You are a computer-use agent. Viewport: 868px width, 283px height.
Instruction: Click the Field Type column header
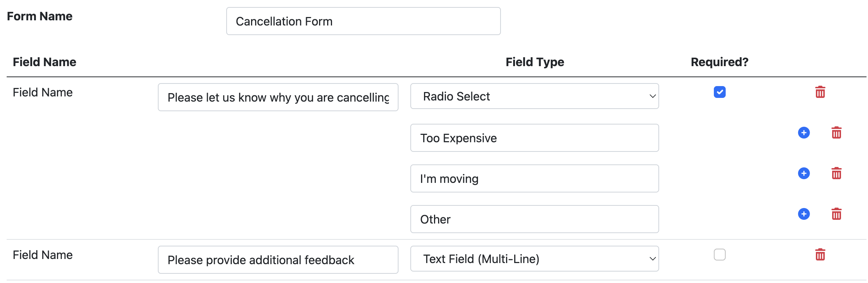coord(535,62)
